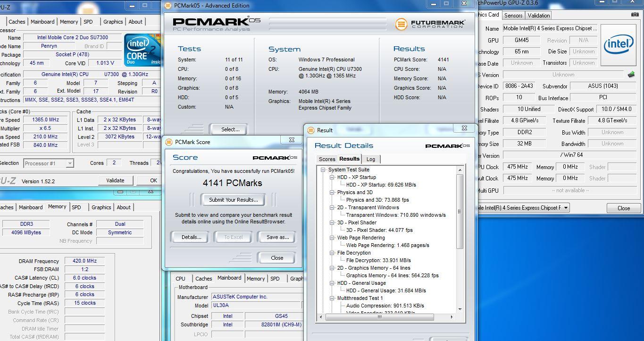Open the CPU tab in CPU-Z Mainboard window

pos(180,279)
